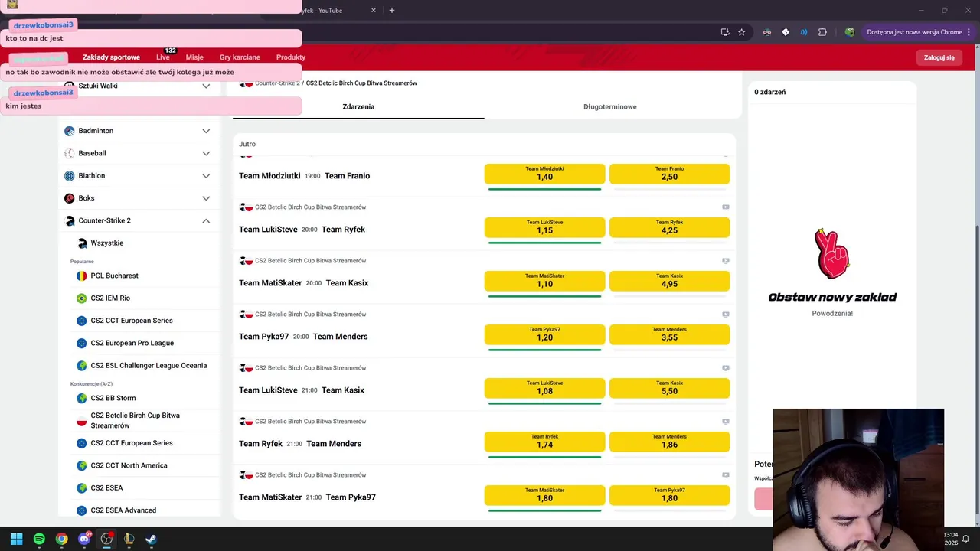Screen dimensions: 980x551
Task: Click the white dice-like extension icon
Action: [x=786, y=32]
